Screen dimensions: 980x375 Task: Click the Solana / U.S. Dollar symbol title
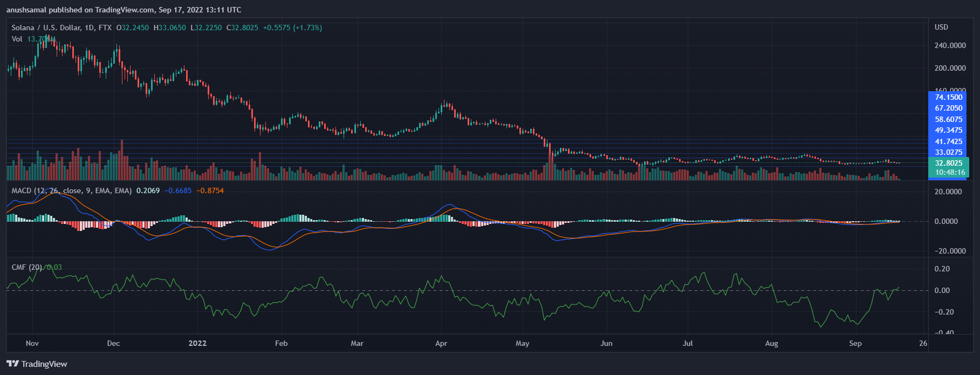coord(46,28)
